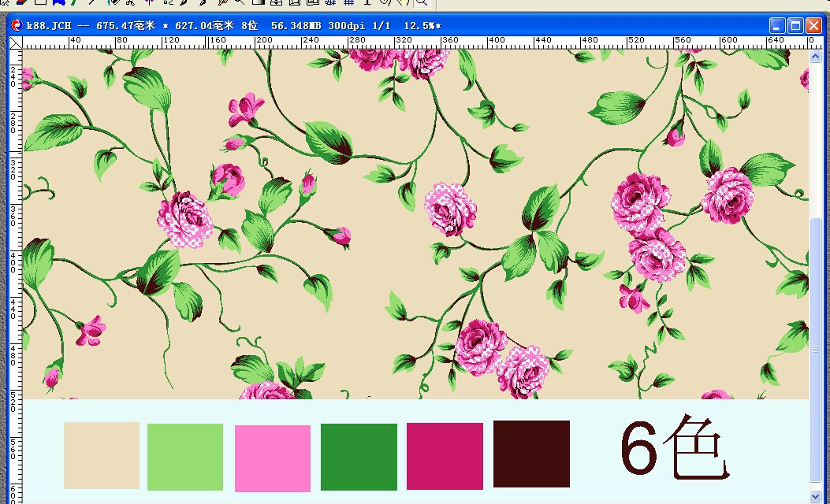Pick the light green color swatch

click(x=185, y=457)
